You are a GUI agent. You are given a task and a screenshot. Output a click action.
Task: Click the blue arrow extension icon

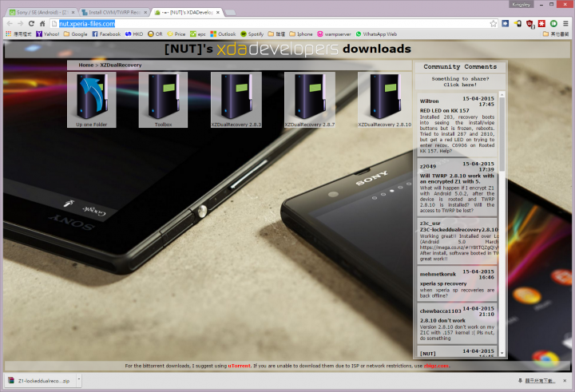[x=506, y=23]
